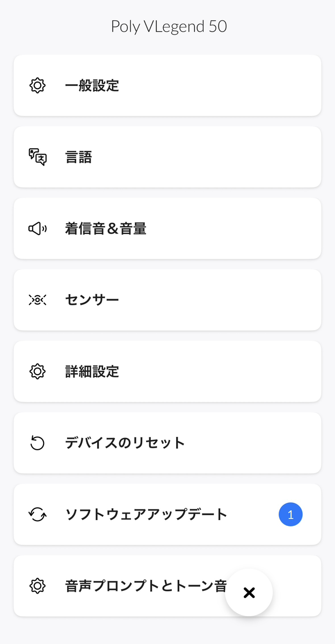This screenshot has height=644, width=335.
Task: Go to センサー settings
Action: pyautogui.click(x=92, y=300)
